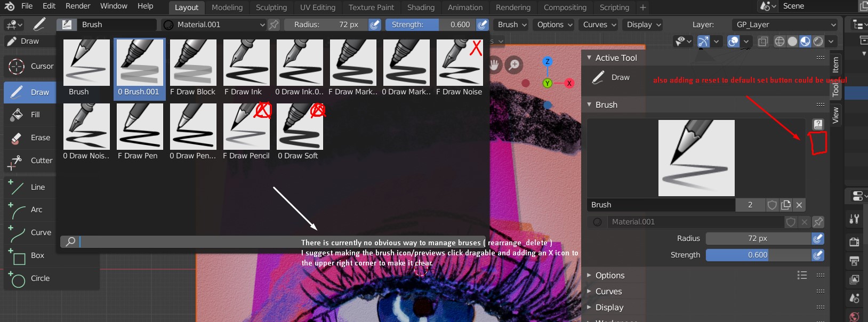
Task: Select the F Draw Pencil brush thumbnail
Action: [x=246, y=127]
